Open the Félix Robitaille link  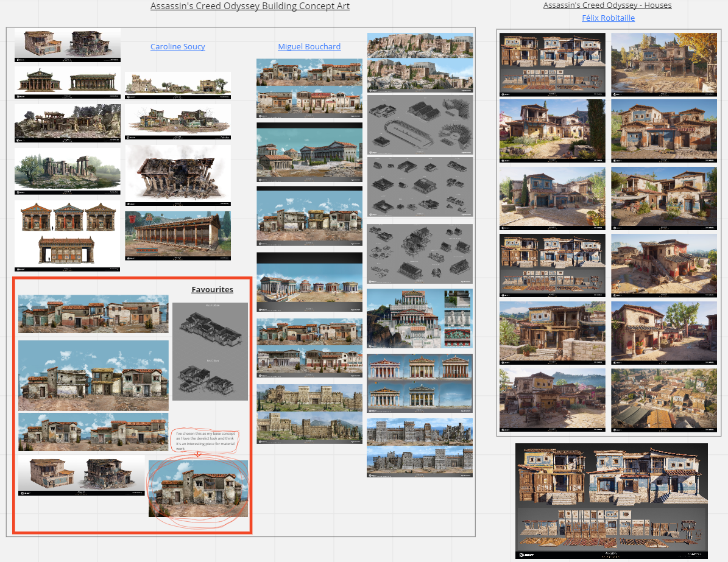[x=608, y=18]
